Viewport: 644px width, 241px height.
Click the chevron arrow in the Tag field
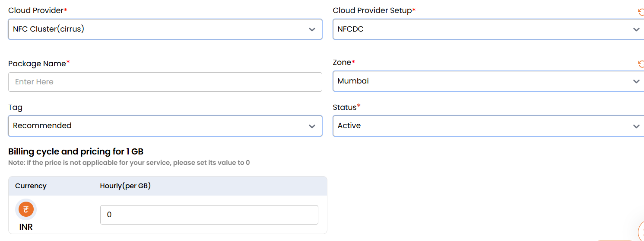(x=312, y=126)
